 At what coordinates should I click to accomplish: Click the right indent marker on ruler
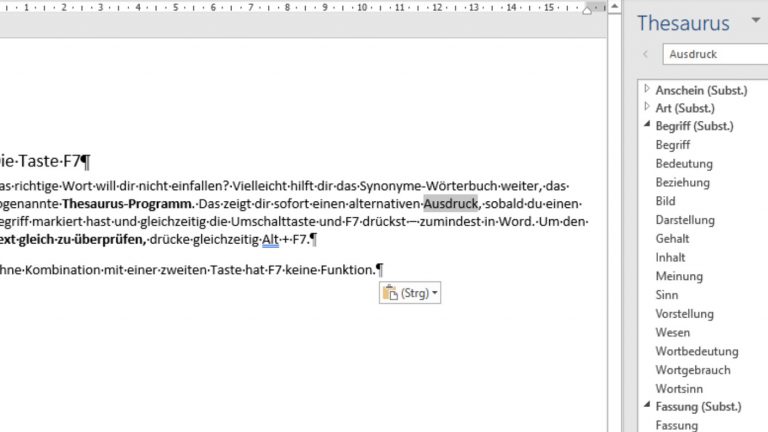pos(587,9)
